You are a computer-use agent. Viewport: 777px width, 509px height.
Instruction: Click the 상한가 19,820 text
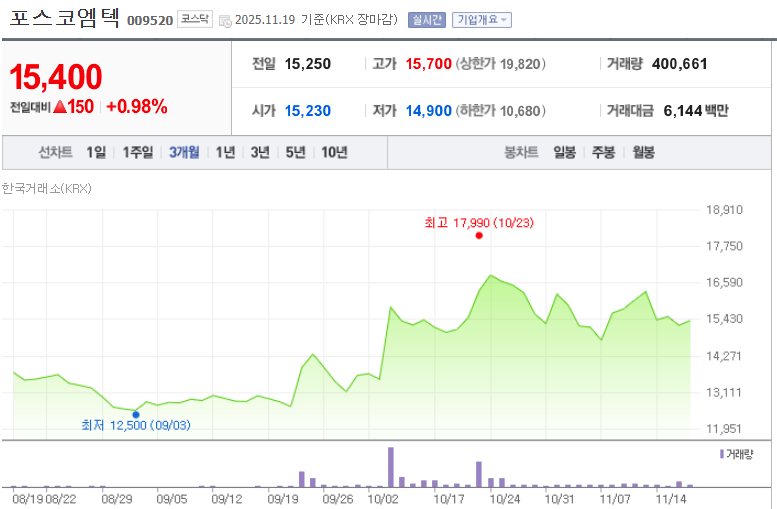[500, 64]
